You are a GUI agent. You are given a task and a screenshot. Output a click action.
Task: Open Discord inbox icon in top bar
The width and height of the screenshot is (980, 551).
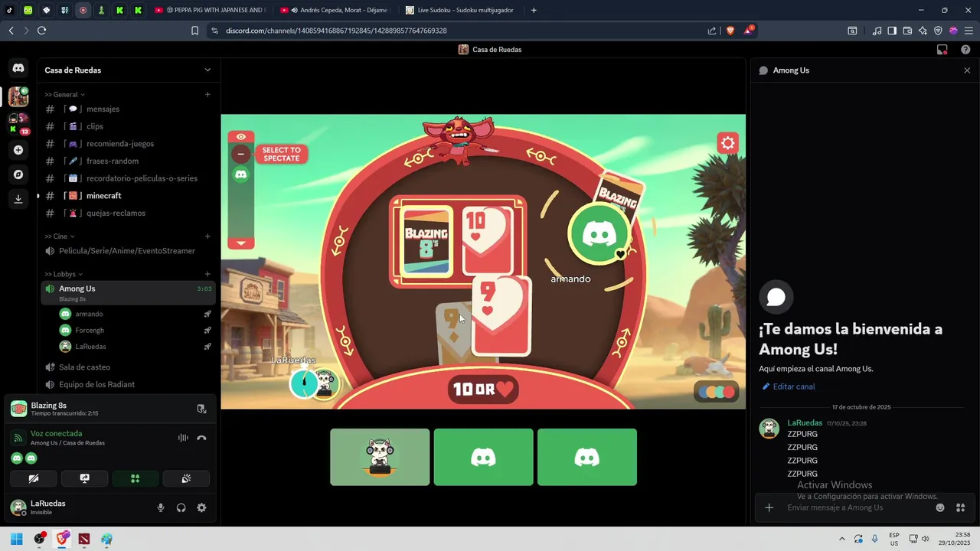942,50
